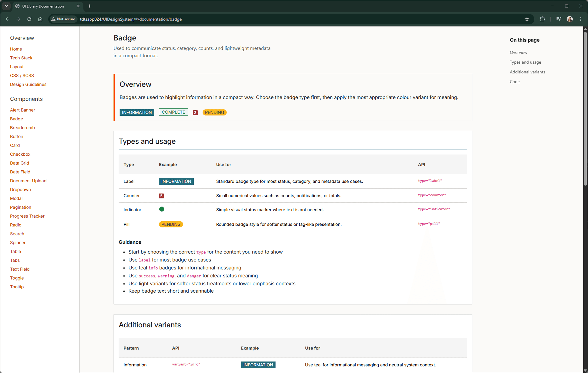Open the media control icon in toolbar
Image resolution: width=588 pixels, height=373 pixels.
558,19
